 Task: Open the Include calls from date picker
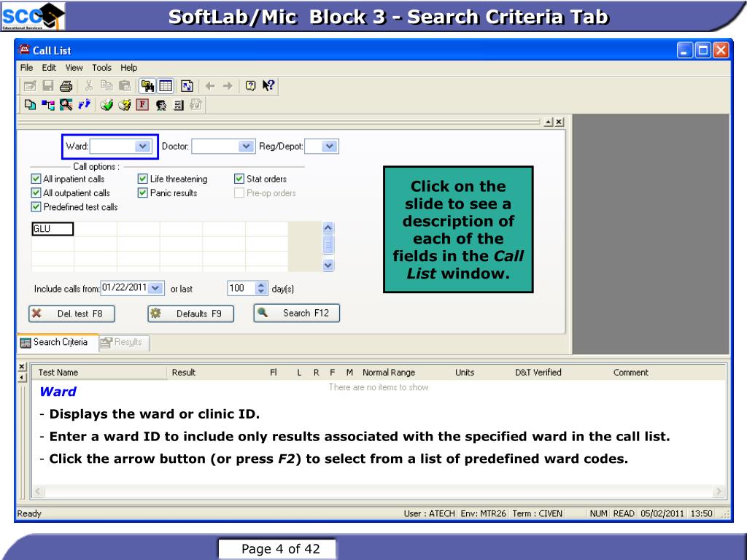coord(155,288)
